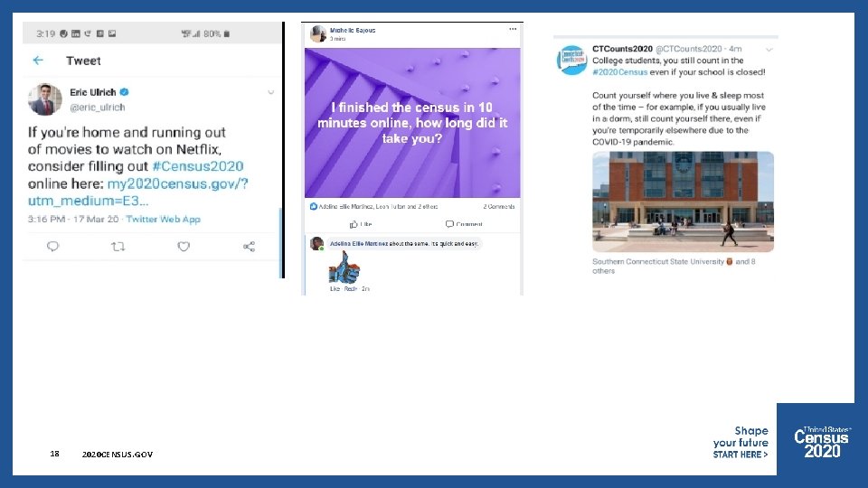
Task: Open the #2020Census hashtag in the CTCounts tweet
Action: point(619,72)
